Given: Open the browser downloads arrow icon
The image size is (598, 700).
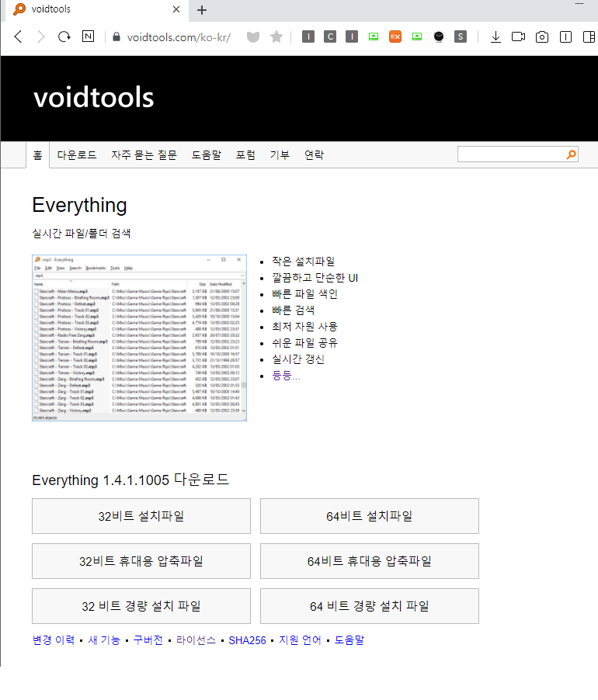Looking at the screenshot, I should point(495,37).
